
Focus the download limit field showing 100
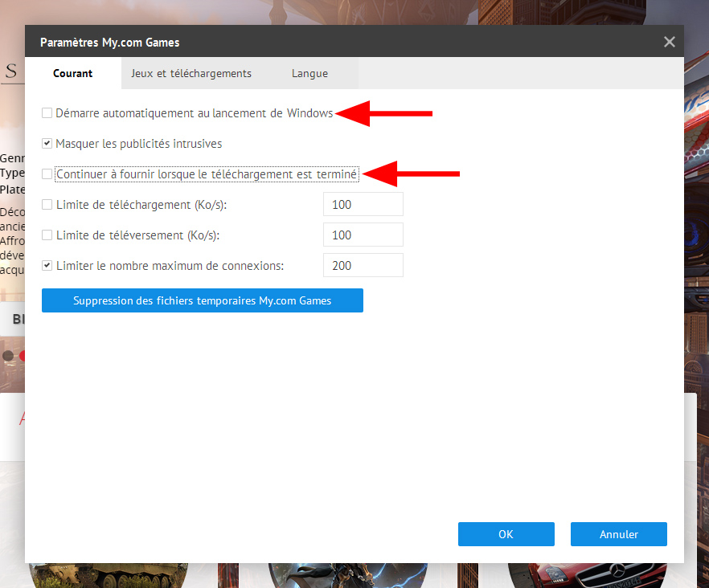tap(363, 204)
